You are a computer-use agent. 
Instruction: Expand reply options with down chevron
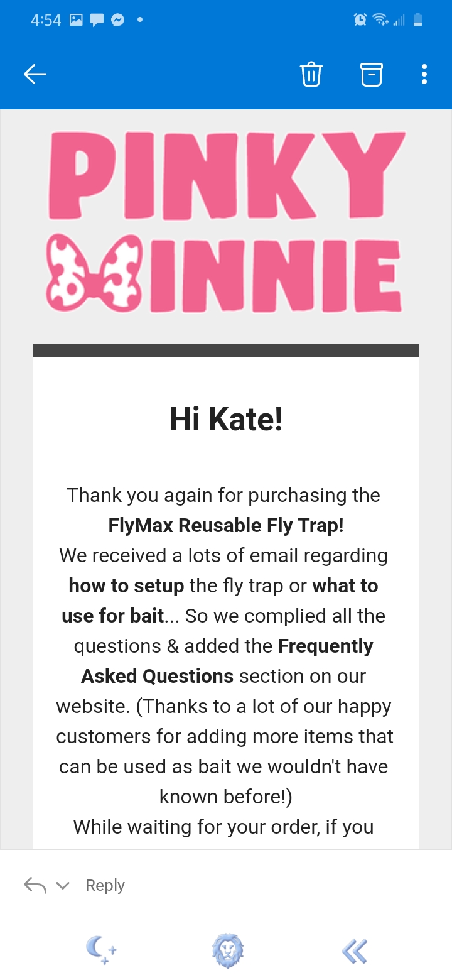pos(63,886)
